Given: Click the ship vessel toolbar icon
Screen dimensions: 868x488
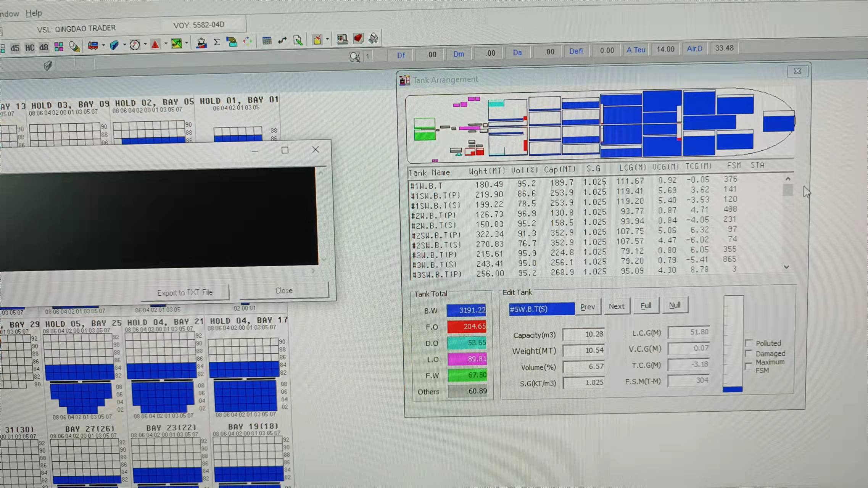Looking at the screenshot, I should tap(201, 43).
